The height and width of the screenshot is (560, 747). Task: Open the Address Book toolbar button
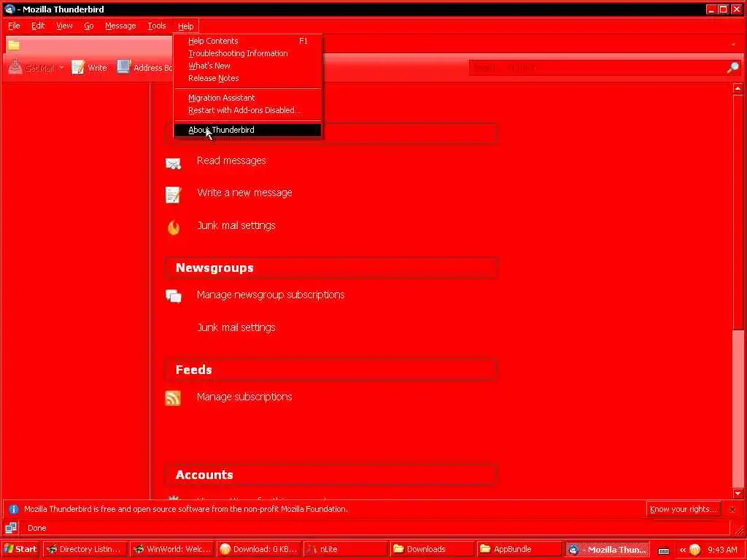145,68
